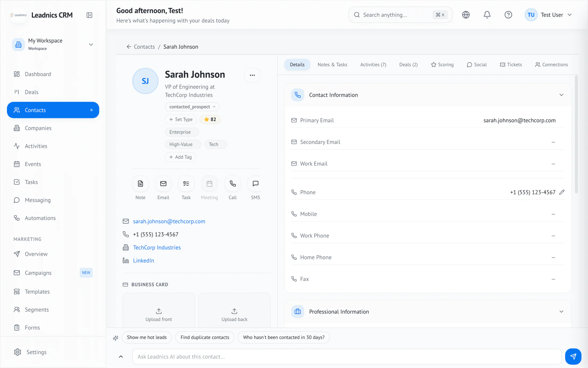Click the Contact Information phone icon

click(297, 95)
